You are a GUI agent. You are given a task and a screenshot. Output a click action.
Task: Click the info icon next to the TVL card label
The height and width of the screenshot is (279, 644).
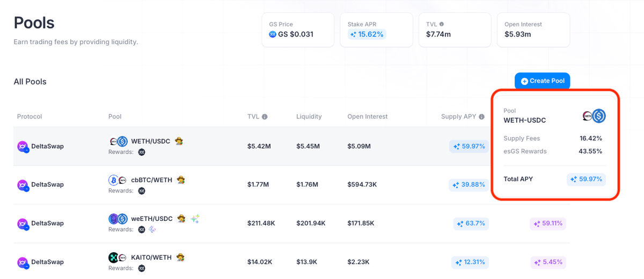(442, 24)
